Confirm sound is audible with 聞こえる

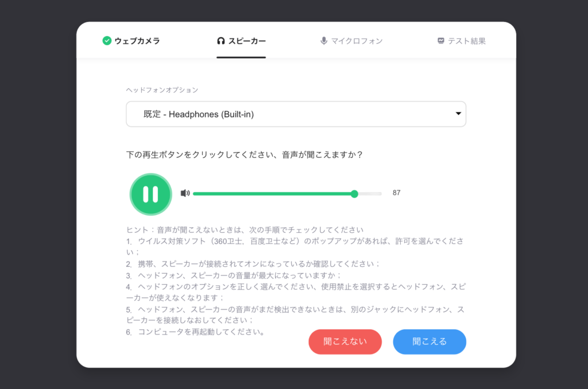point(430,342)
